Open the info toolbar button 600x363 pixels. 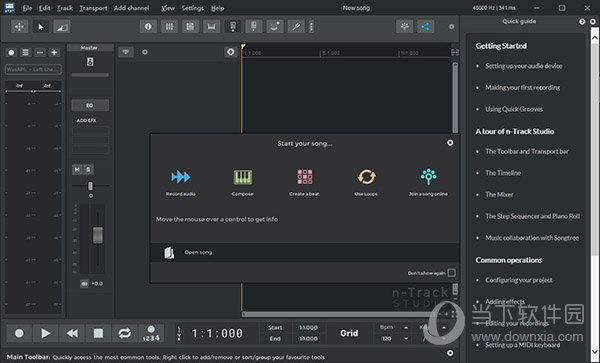(148, 26)
